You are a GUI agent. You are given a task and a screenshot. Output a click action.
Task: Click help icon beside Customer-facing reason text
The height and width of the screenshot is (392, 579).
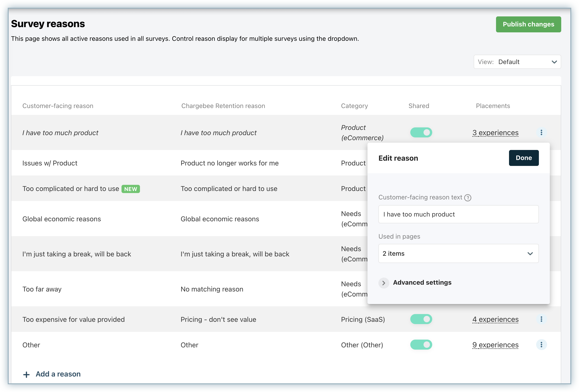click(468, 198)
